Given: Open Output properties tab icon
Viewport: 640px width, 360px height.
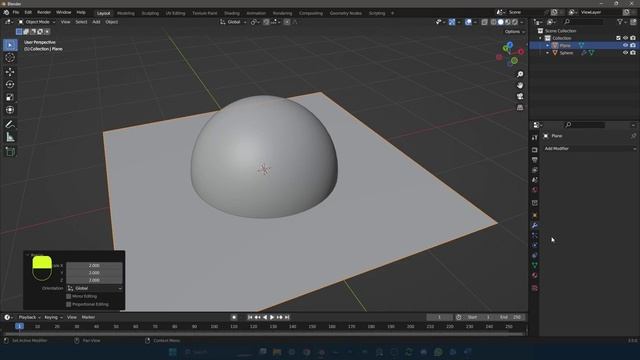Looking at the screenshot, I should tap(535, 160).
